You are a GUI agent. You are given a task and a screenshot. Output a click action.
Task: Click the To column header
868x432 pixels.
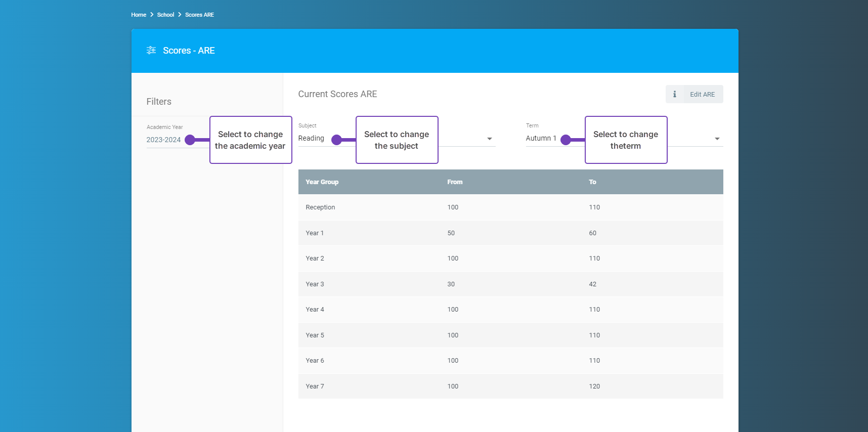(x=592, y=182)
